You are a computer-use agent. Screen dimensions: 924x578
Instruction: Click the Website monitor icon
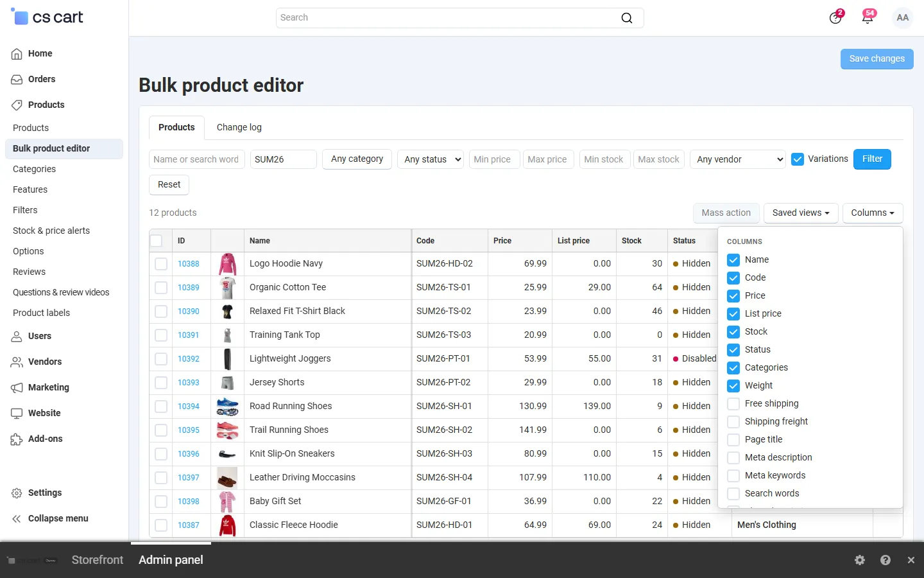[x=17, y=414]
